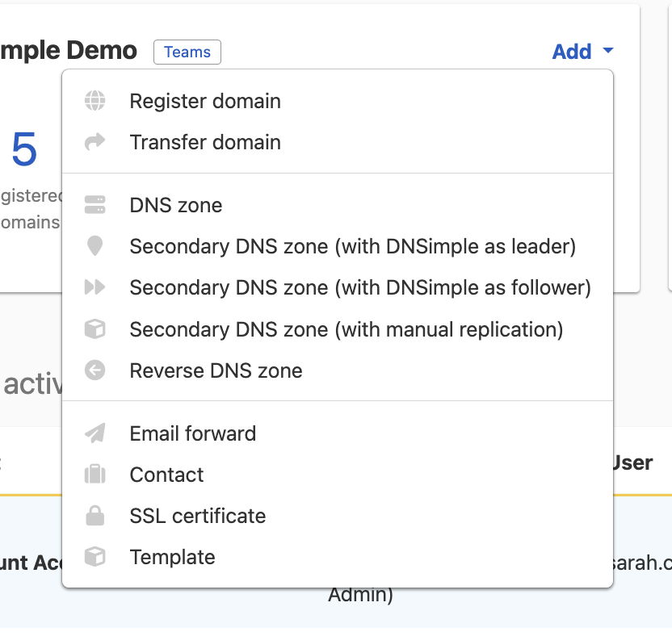Select Template at the bottom of the menu

(x=172, y=557)
